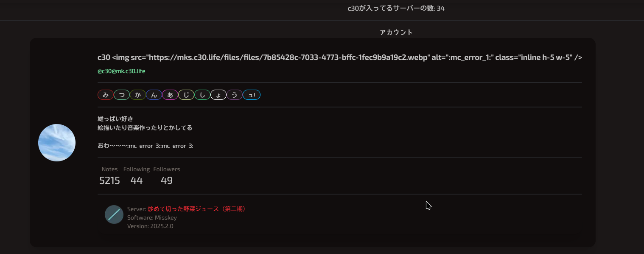This screenshot has height=254, width=644.
Task: Select the red-outlined み badge
Action: click(105, 95)
